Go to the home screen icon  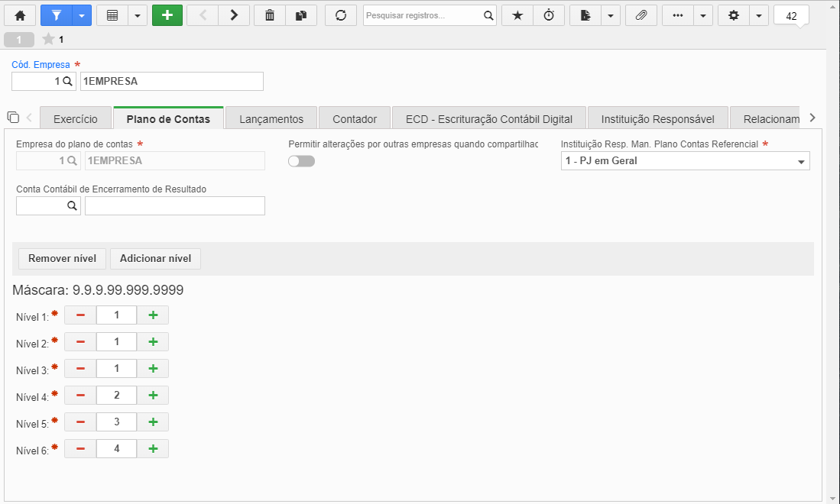[x=20, y=15]
